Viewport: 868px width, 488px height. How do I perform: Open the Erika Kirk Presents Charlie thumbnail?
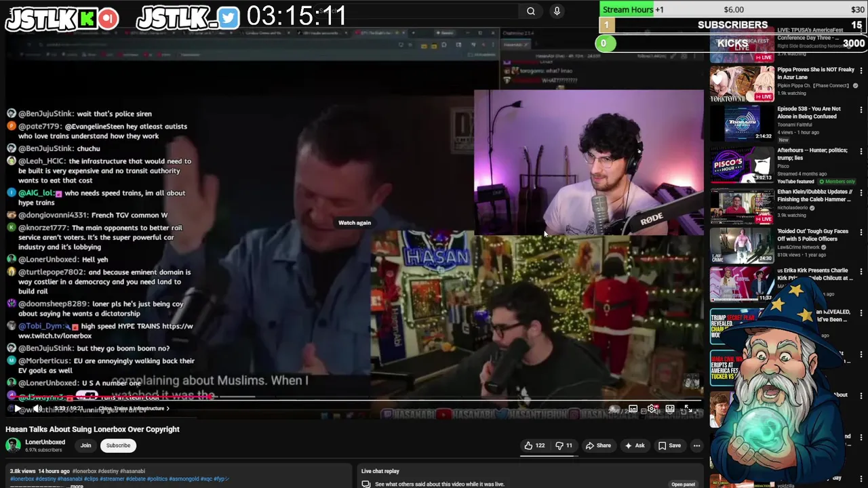tap(742, 285)
